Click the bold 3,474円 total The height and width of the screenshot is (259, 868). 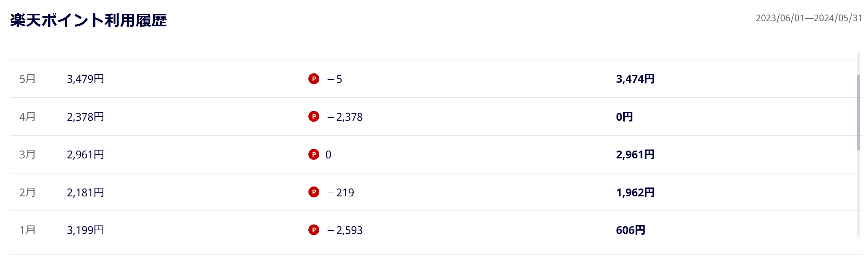635,79
